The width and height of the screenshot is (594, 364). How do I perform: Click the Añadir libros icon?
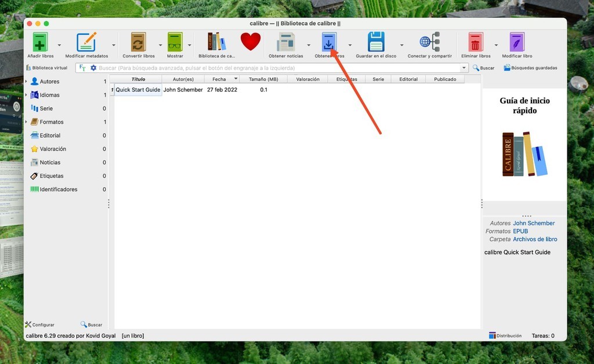point(40,42)
